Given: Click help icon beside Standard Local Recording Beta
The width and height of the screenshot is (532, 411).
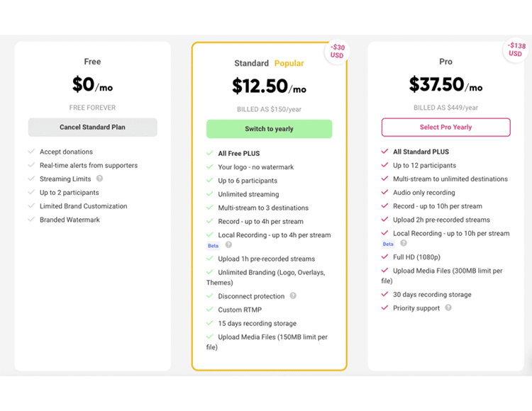Looking at the screenshot, I should coord(228,245).
